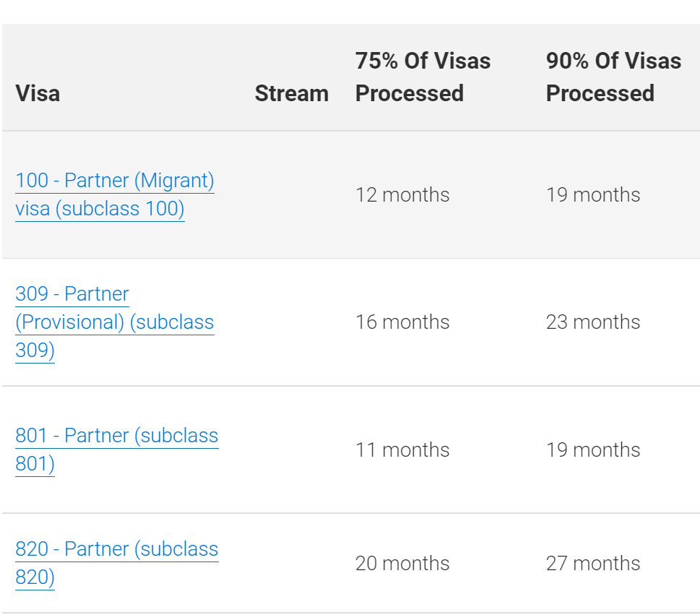Image resolution: width=700 pixels, height=615 pixels.
Task: Follow the 801 - Partner (subclass 801) link
Action: 116,436
